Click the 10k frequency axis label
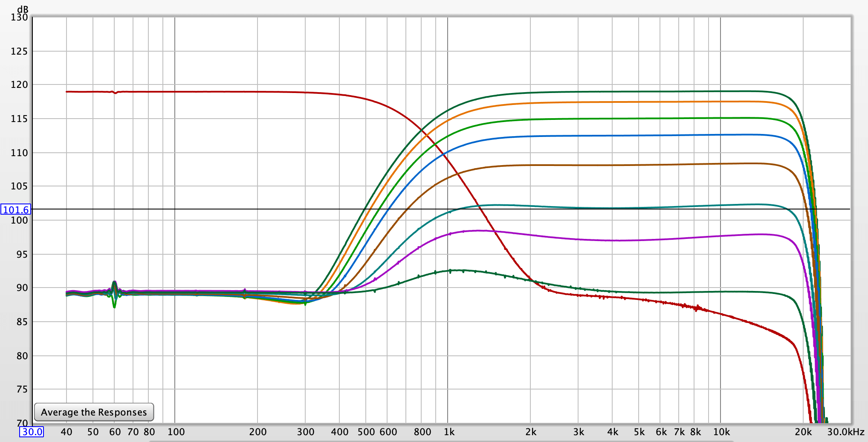 coord(721,432)
